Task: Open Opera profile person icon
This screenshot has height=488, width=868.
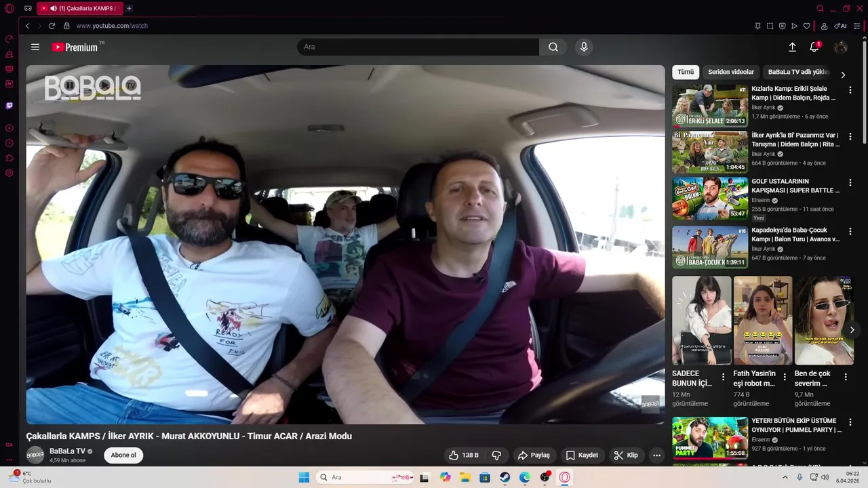Action: [x=824, y=26]
